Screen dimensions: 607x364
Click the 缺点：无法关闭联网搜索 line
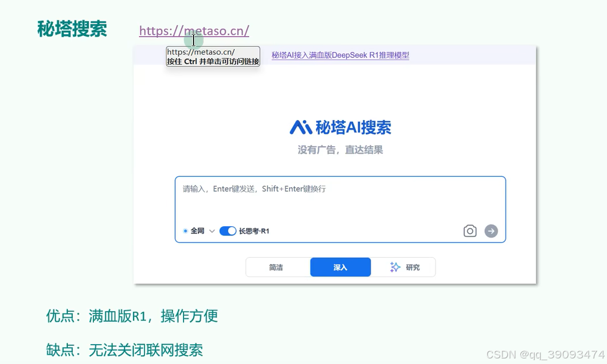point(124,350)
